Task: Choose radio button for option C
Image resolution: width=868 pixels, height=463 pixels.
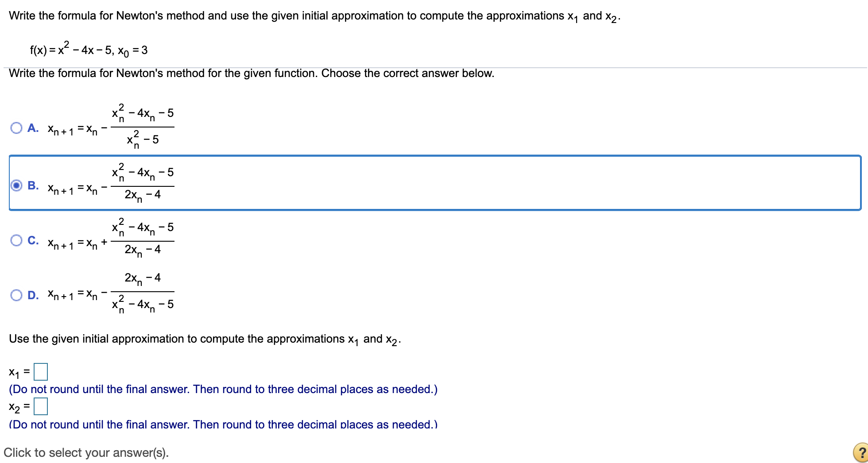Action: click(x=16, y=240)
